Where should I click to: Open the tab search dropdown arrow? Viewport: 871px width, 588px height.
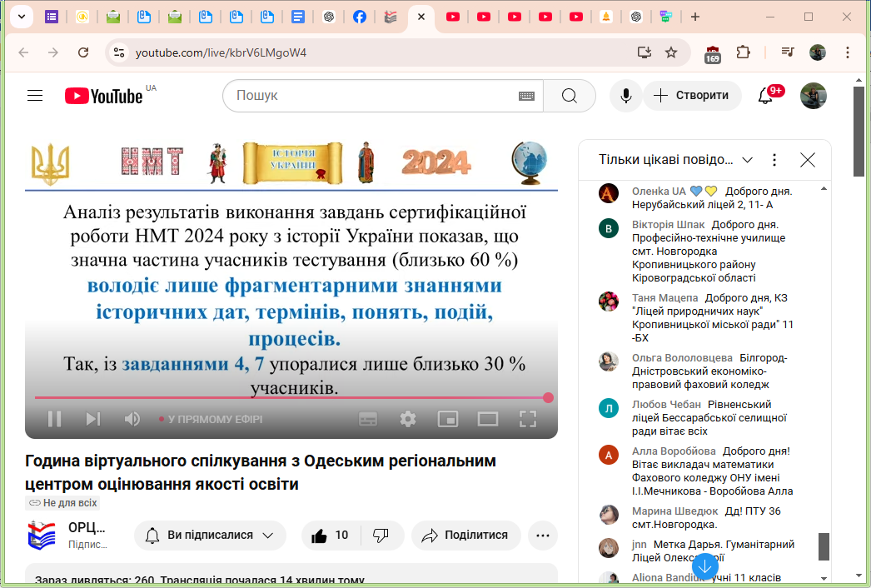(21, 17)
